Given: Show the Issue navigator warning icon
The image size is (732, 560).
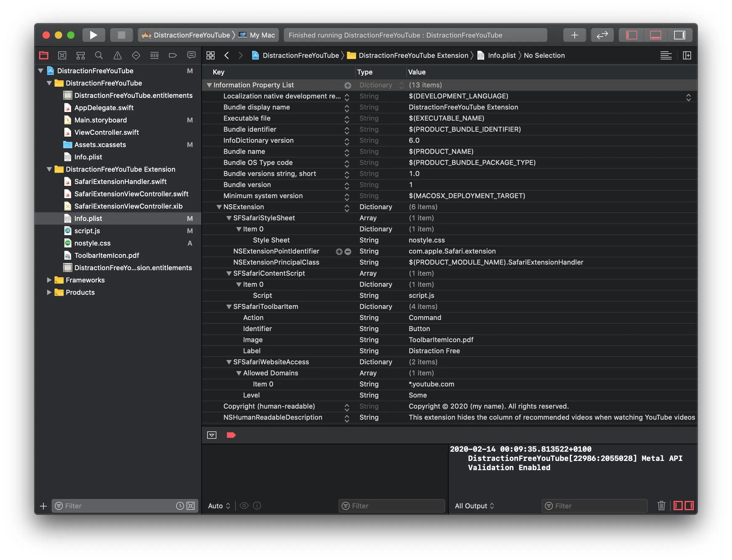Looking at the screenshot, I should click(x=117, y=55).
